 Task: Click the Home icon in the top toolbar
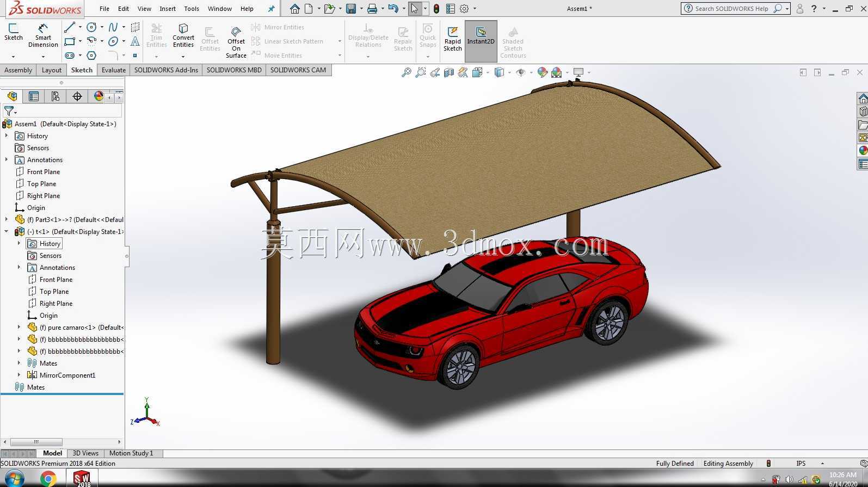(294, 9)
